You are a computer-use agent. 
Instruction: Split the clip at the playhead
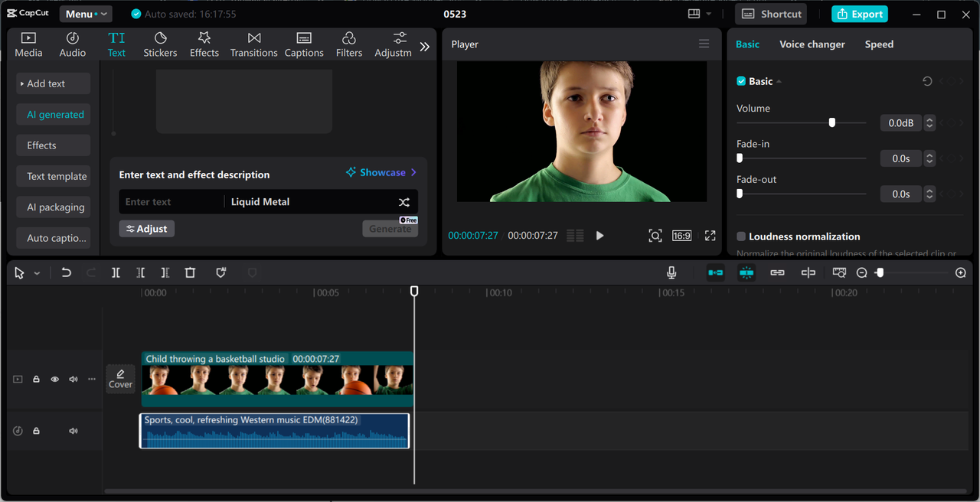pos(116,272)
